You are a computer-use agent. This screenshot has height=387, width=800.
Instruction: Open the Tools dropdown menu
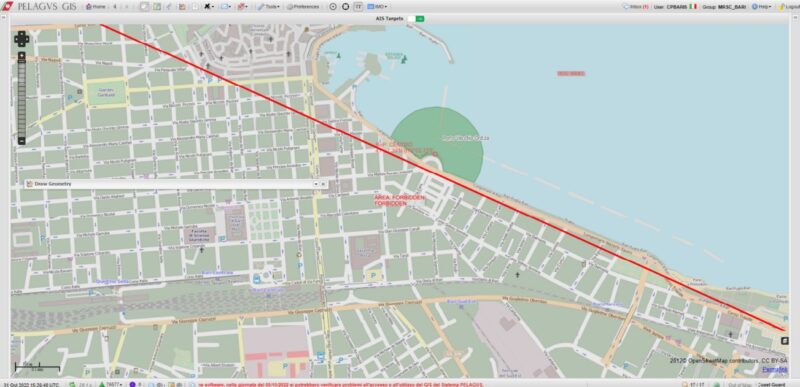pyautogui.click(x=268, y=7)
